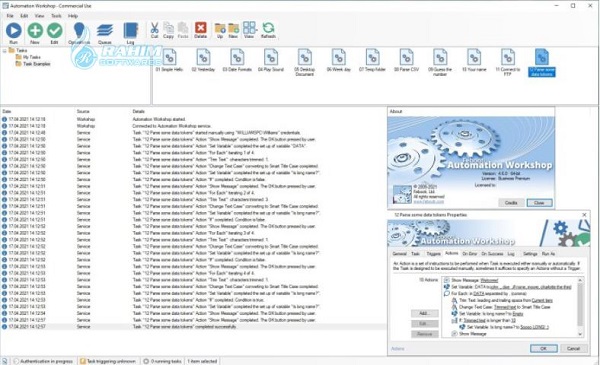This screenshot has width=600, height=365.
Task: Select the 03 Date Formats task
Action: point(237,60)
